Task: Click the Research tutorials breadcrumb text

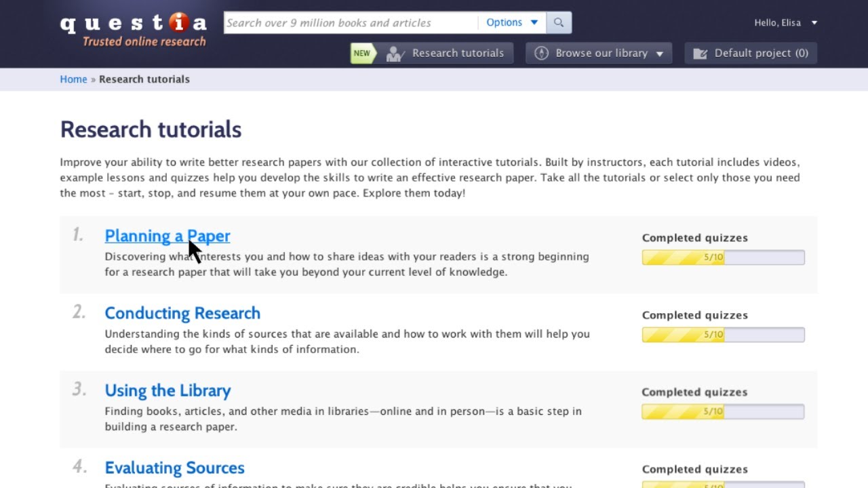Action: (x=144, y=79)
